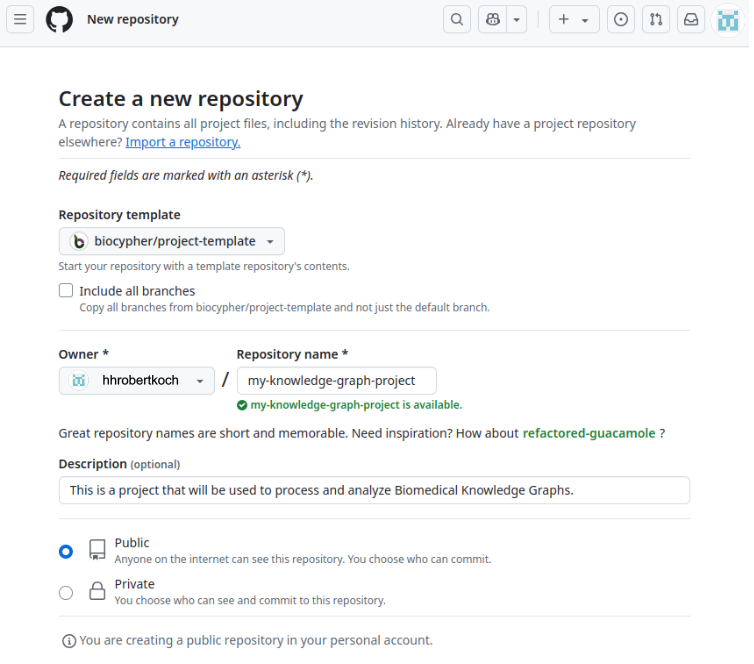The image size is (754, 664).
Task: Open the plus create-new menu
Action: pos(573,19)
